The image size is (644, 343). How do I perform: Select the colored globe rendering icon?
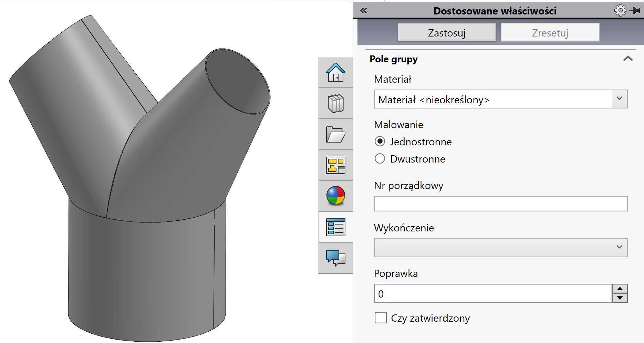click(336, 196)
